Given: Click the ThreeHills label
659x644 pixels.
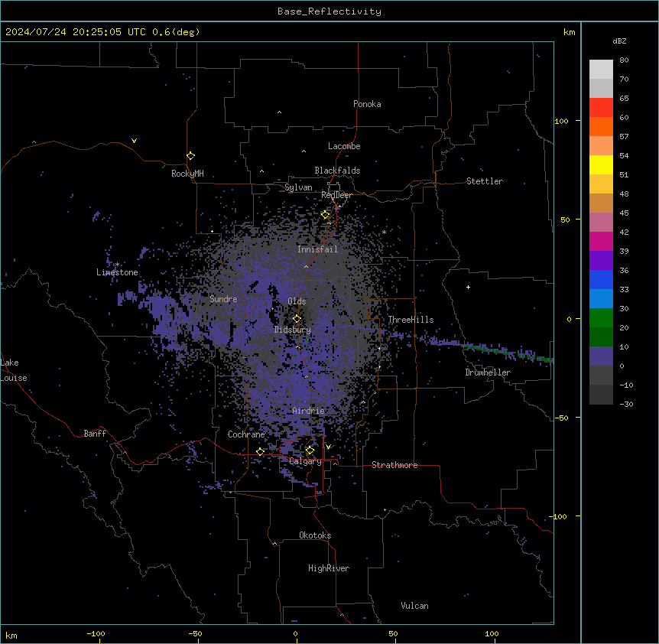Looking at the screenshot, I should (411, 320).
